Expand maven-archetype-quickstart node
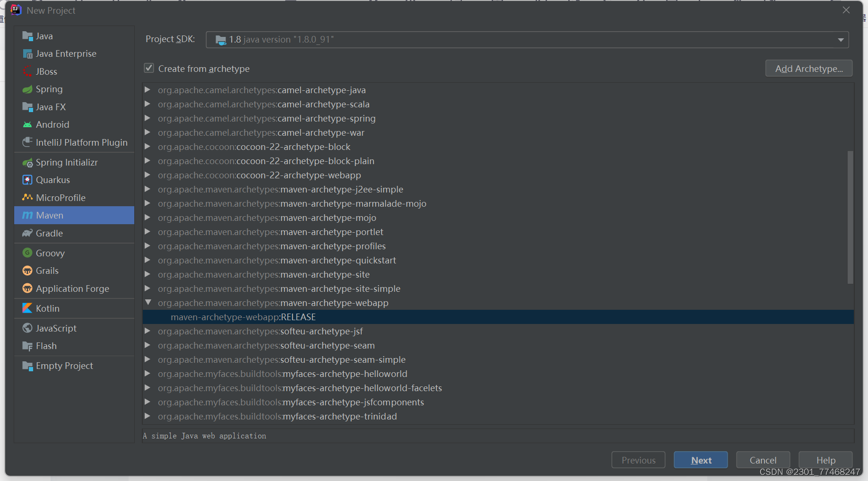Screen dimensions: 868x481 point(148,260)
